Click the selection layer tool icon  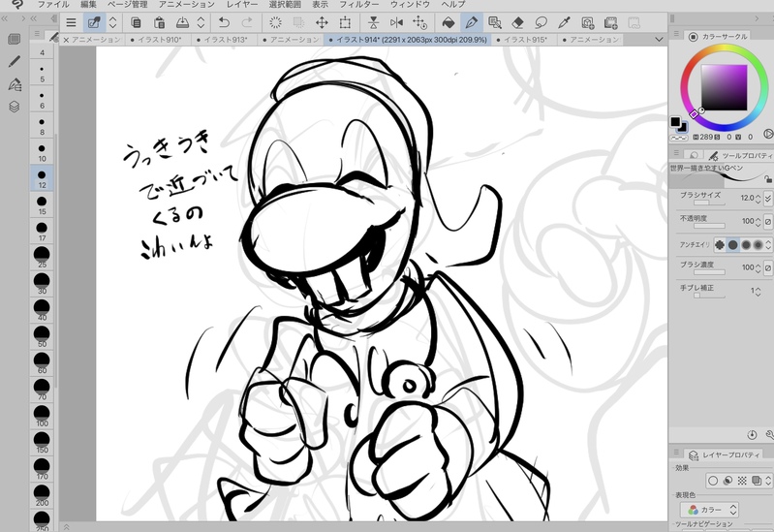coord(495,22)
